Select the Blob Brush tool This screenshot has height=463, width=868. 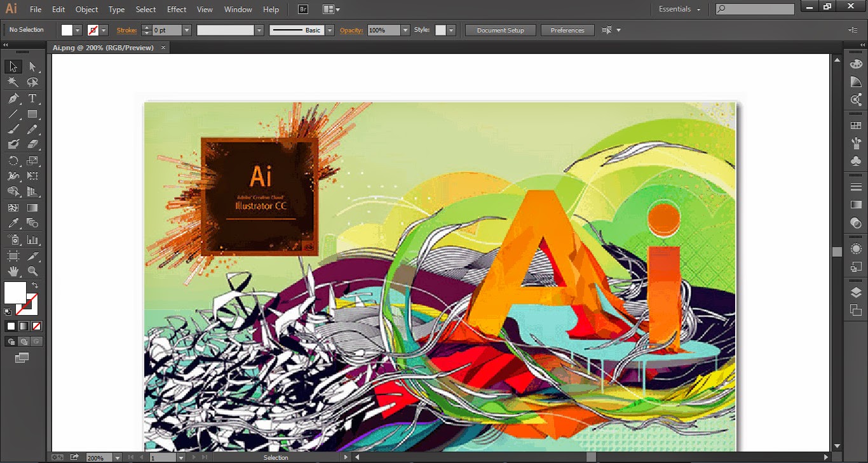13,144
